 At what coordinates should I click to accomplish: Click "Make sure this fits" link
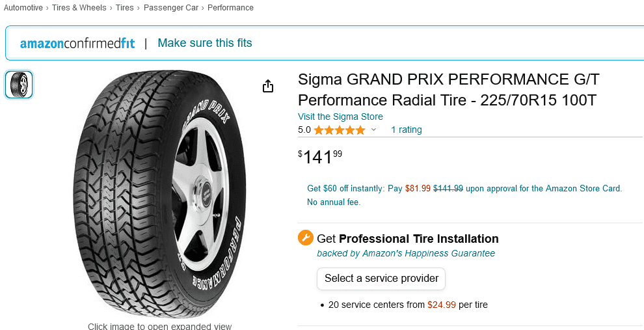[205, 44]
